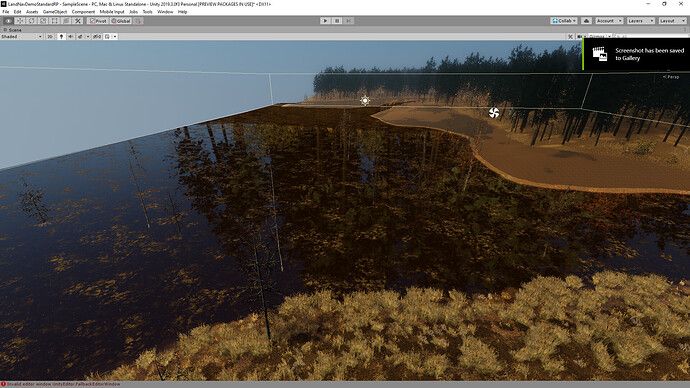The height and width of the screenshot is (388, 690).
Task: Select the Scale tool
Action: [x=43, y=21]
